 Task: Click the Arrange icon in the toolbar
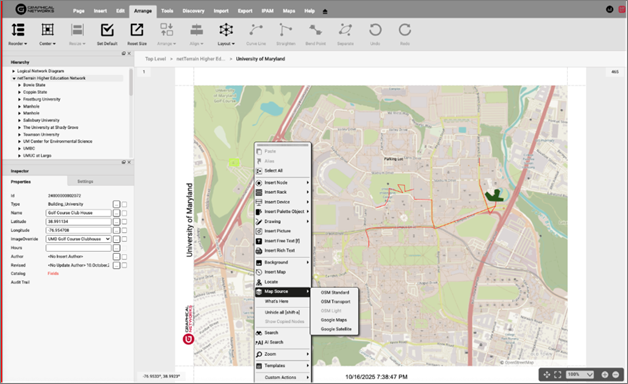(x=167, y=30)
